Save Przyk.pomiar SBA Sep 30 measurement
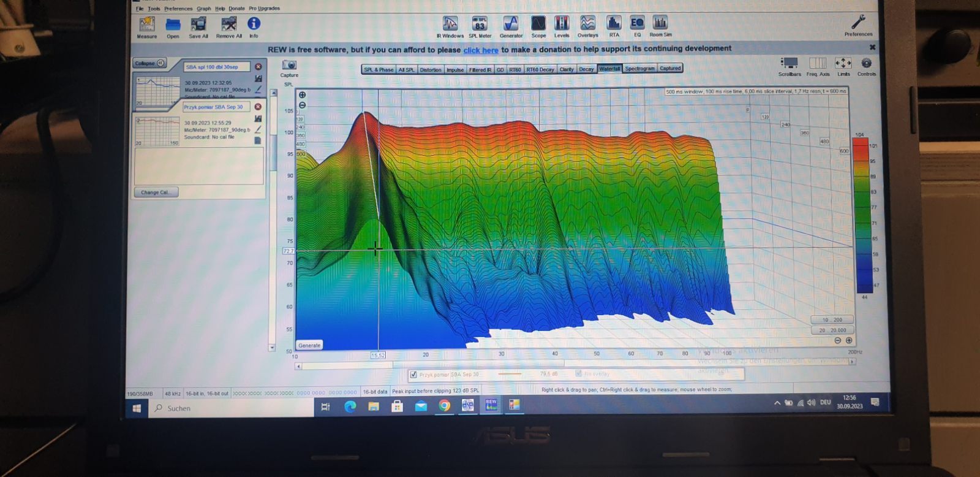The width and height of the screenshot is (980, 477). pyautogui.click(x=258, y=118)
